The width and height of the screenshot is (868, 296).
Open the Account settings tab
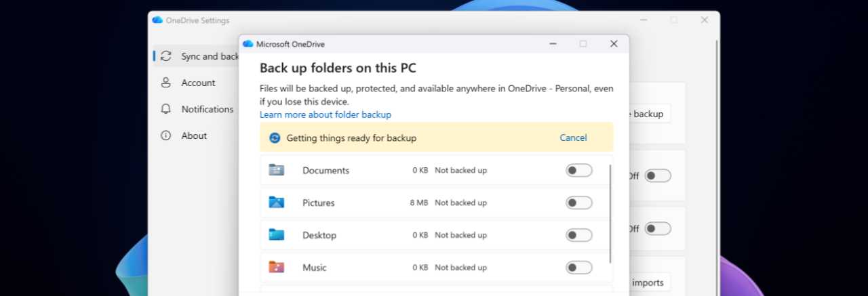[198, 83]
